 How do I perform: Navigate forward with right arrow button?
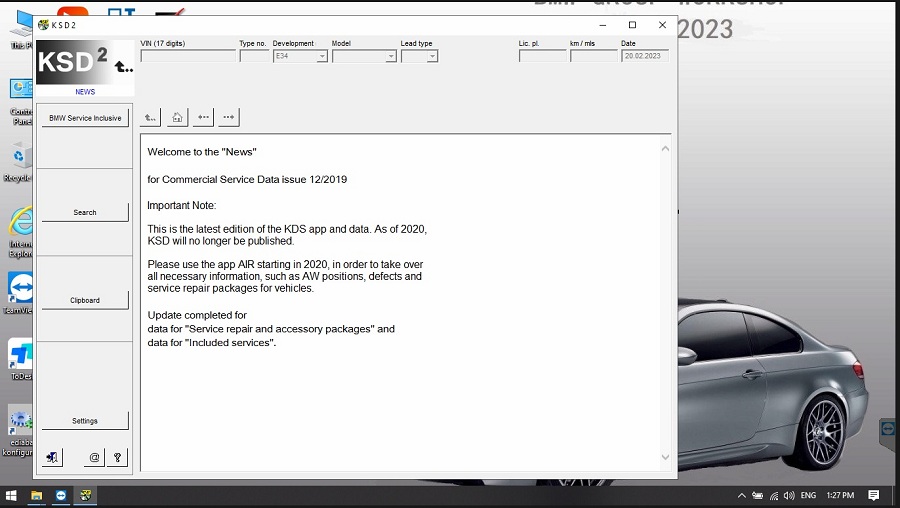coord(228,117)
